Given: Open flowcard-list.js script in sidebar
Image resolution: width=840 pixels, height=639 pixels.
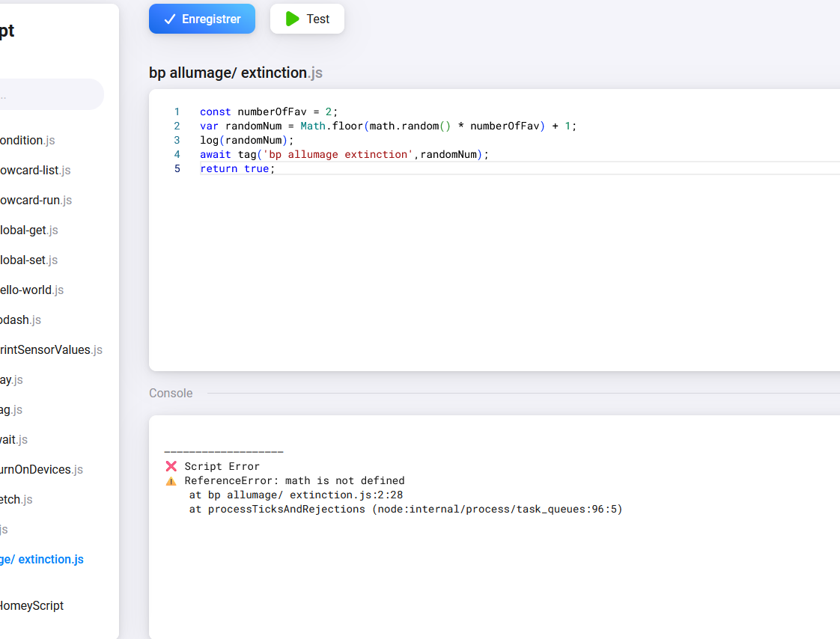Looking at the screenshot, I should (35, 171).
